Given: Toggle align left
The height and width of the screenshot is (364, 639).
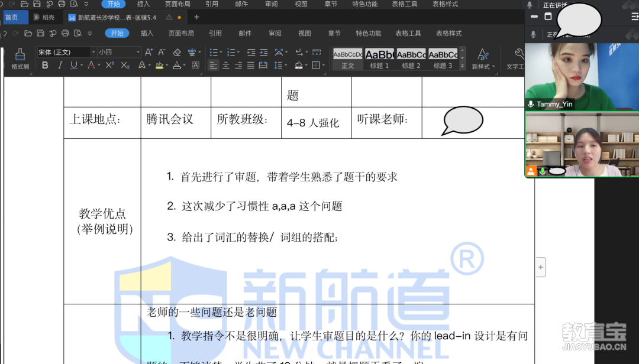Looking at the screenshot, I should tap(213, 65).
